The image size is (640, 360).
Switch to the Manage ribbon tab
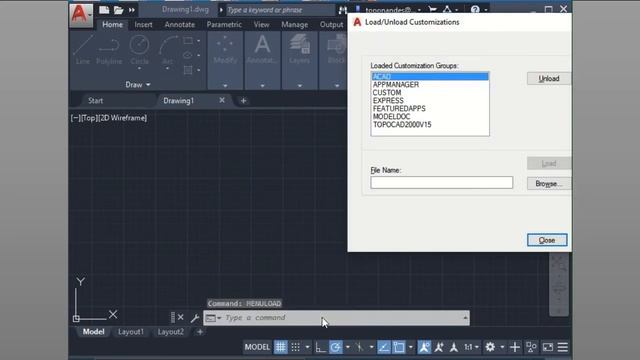294,24
